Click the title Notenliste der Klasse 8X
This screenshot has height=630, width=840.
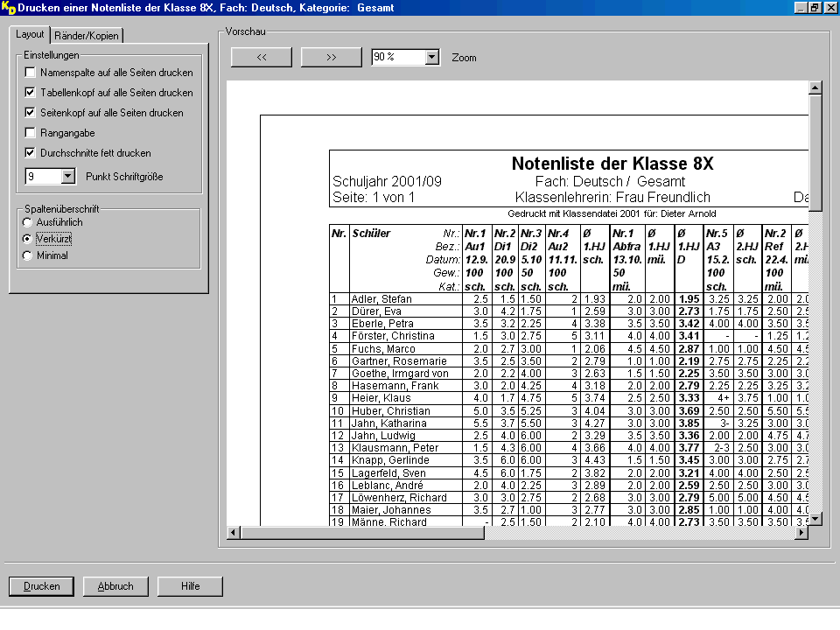[612, 164]
